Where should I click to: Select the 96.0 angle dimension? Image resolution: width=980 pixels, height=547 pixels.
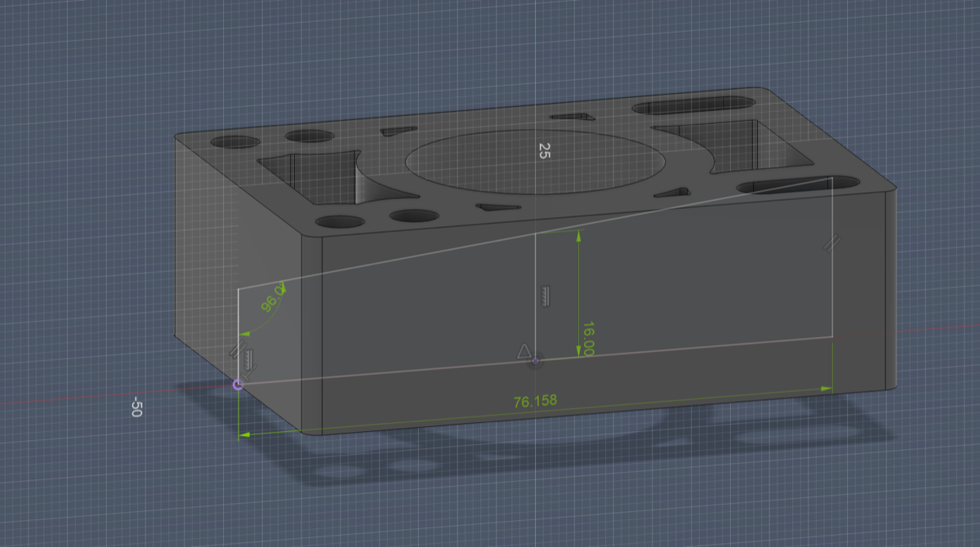tap(273, 298)
